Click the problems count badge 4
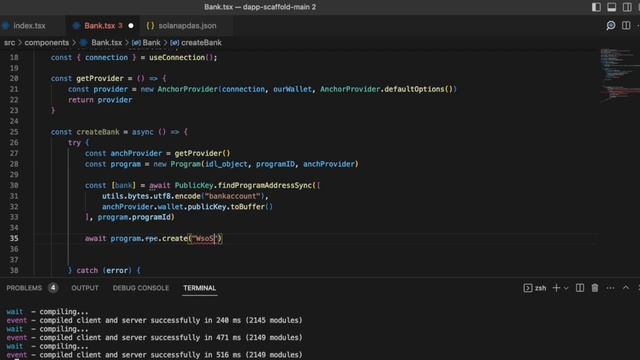This screenshot has width=640, height=360. click(x=53, y=288)
